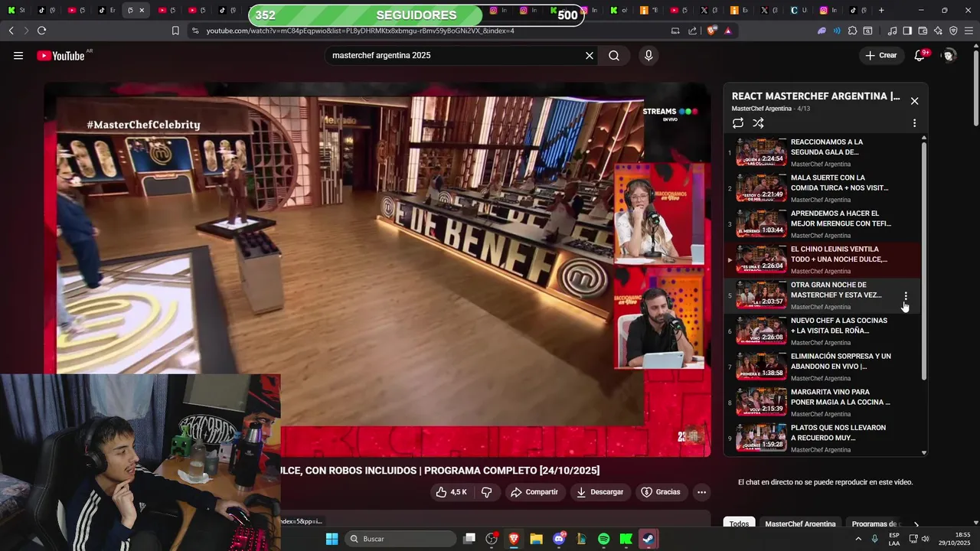The width and height of the screenshot is (980, 551).
Task: Click the Gracias thanks button
Action: click(x=660, y=492)
